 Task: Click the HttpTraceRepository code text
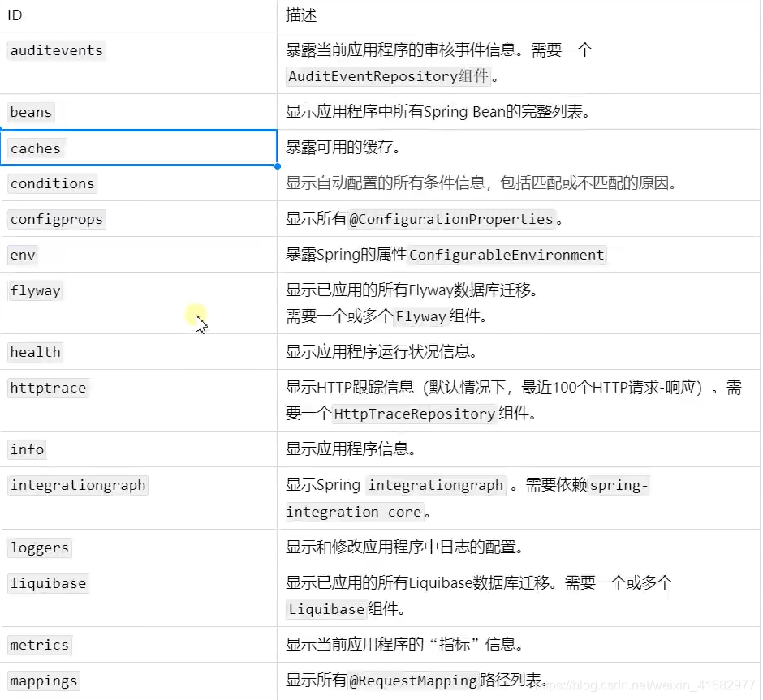(414, 414)
